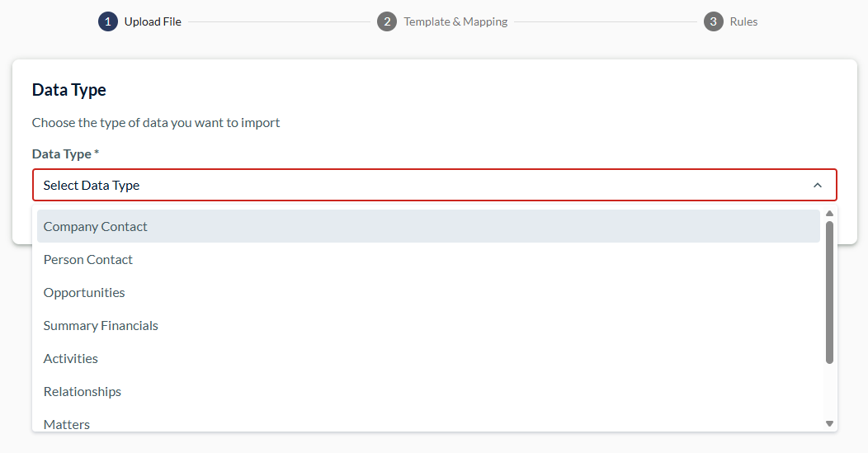The image size is (868, 453).
Task: Pick Matters data type option
Action: pos(428,422)
